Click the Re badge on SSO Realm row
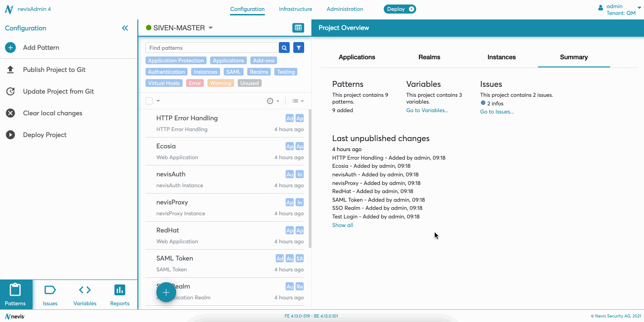This screenshot has width=644, height=322. coord(300,287)
